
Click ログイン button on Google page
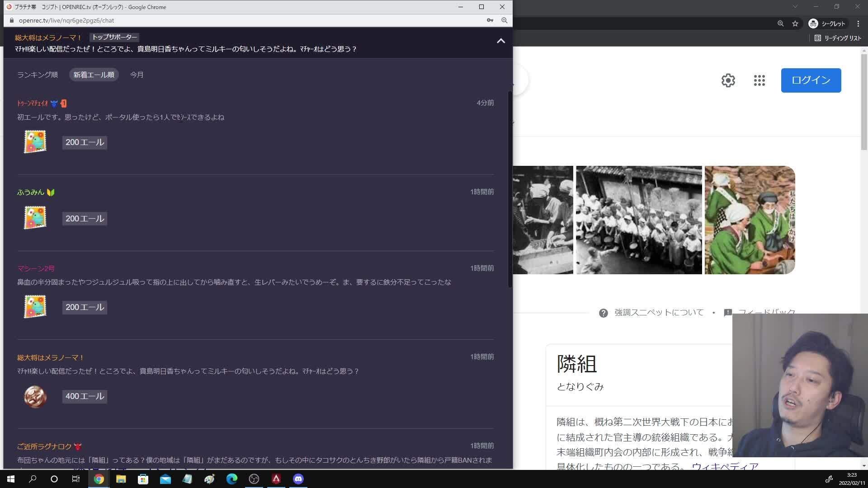811,80
